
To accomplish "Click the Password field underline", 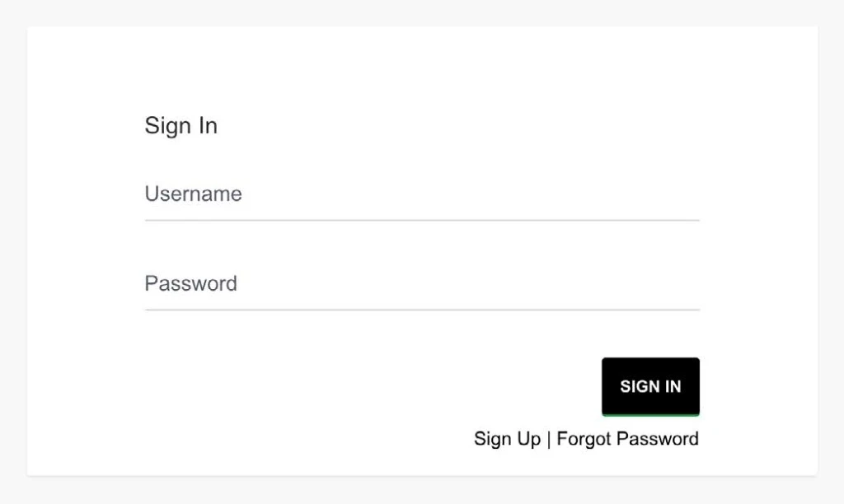I will point(422,310).
